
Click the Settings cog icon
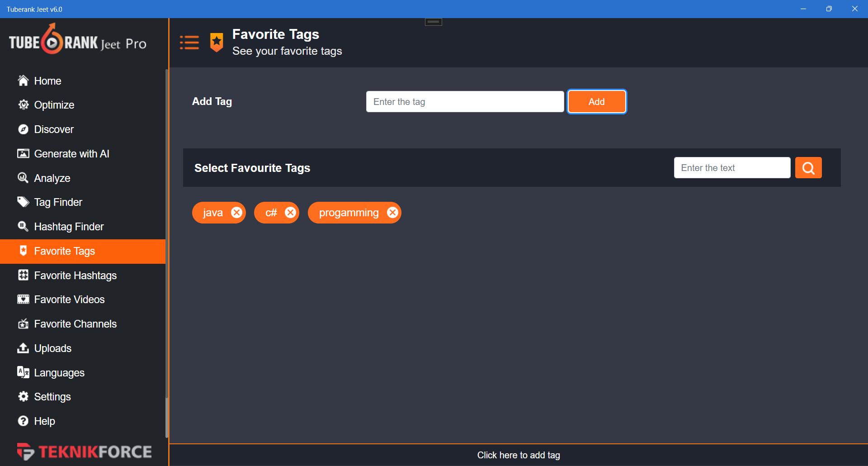[x=23, y=397]
